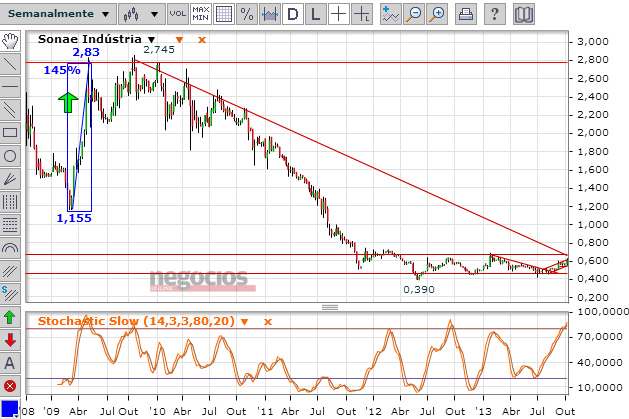
Task: Select the vertical lines time zones tool
Action: (x=10, y=202)
